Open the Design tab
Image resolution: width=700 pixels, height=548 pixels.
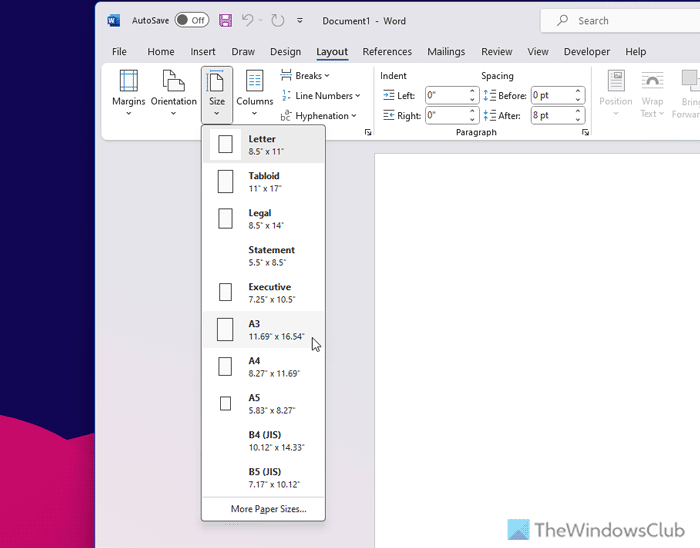[285, 52]
